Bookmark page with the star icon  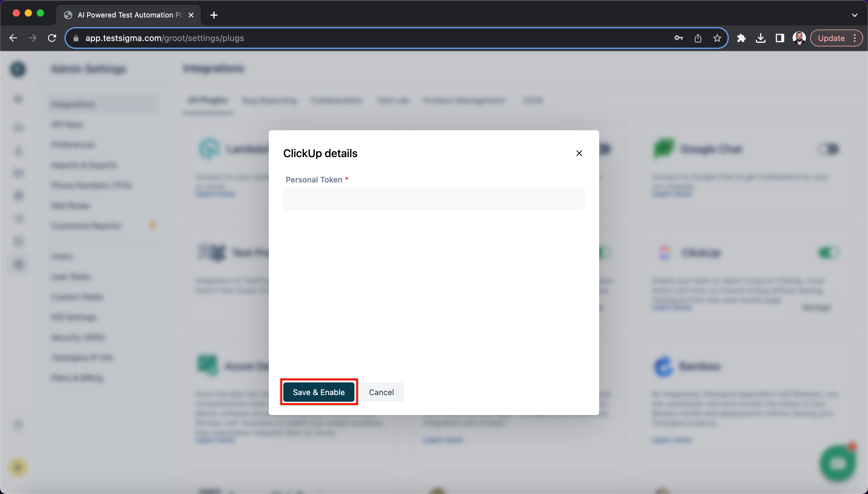pos(717,38)
